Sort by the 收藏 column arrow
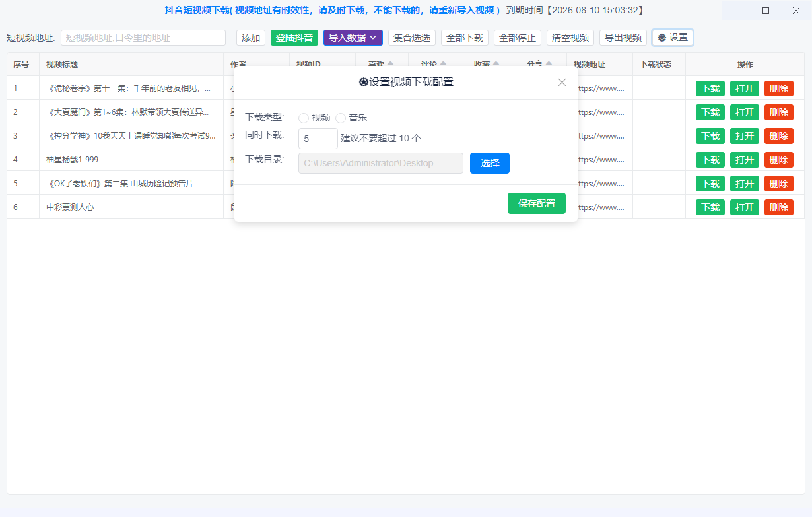 pos(496,64)
